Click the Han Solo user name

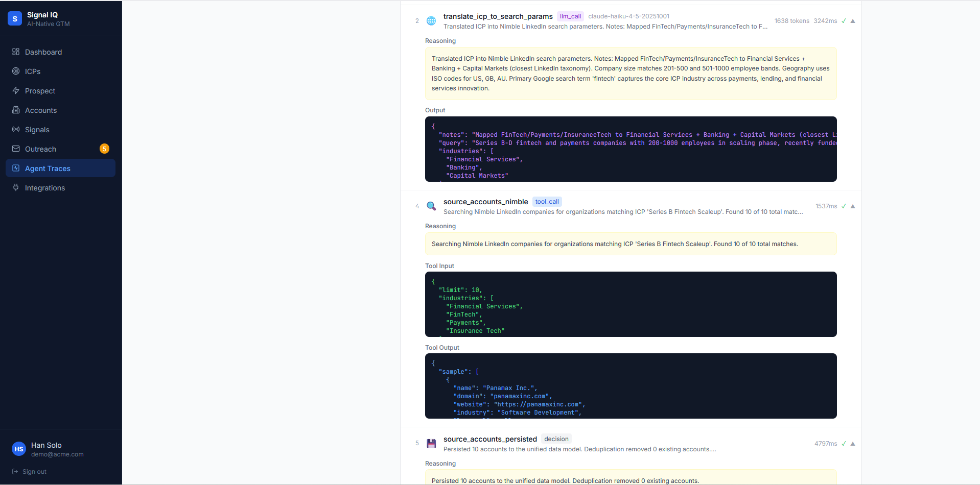click(x=46, y=445)
